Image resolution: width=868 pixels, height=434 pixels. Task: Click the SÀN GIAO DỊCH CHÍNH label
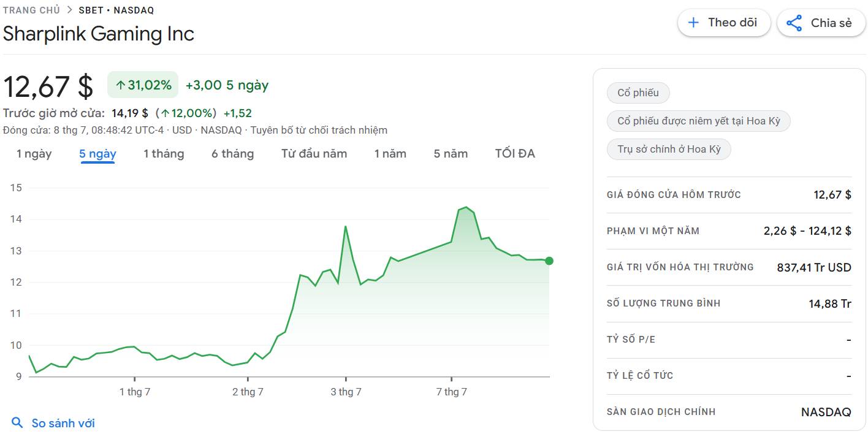tap(661, 412)
